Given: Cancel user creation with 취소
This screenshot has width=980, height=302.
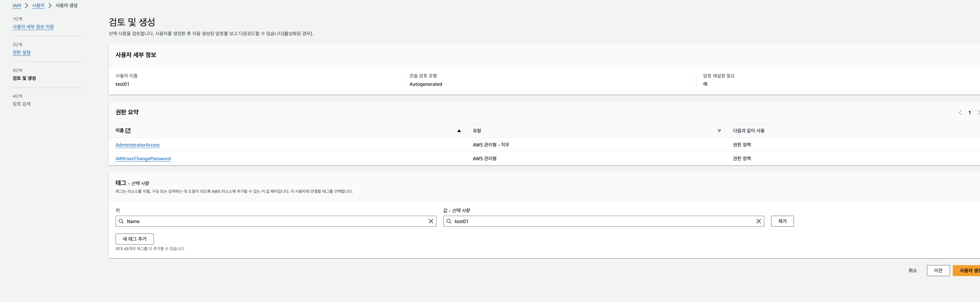Looking at the screenshot, I should point(913,271).
